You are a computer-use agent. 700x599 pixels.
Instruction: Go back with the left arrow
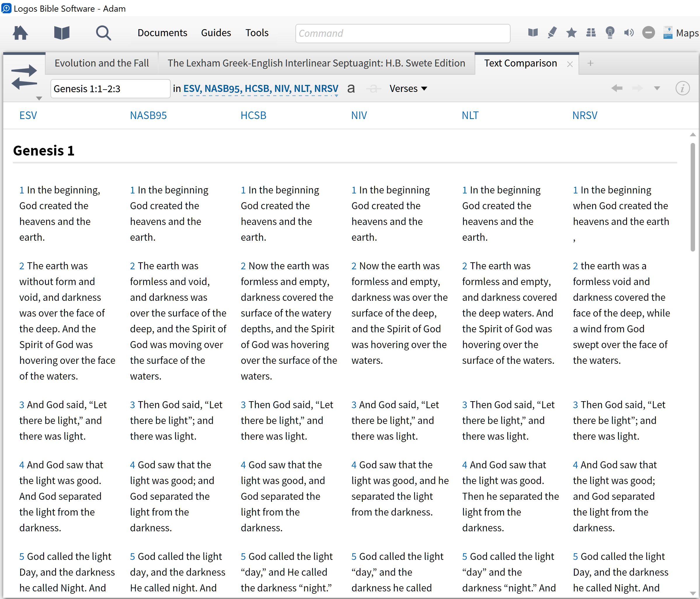point(617,88)
